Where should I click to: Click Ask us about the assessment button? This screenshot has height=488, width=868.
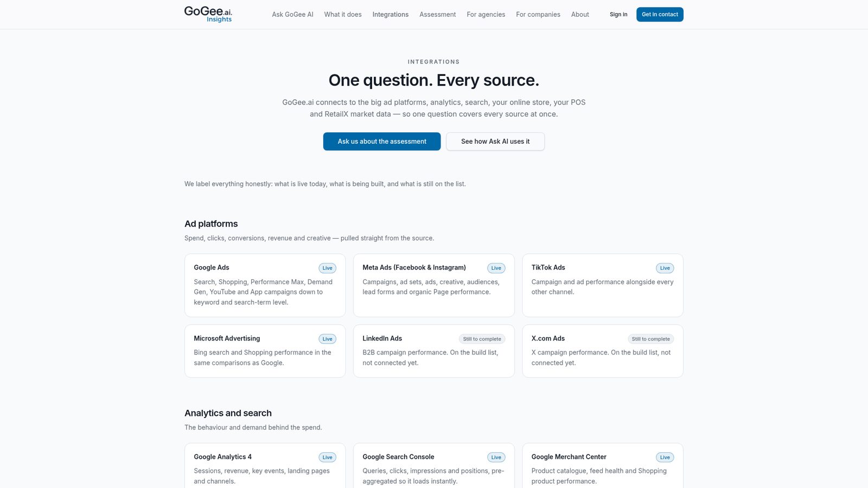click(382, 142)
